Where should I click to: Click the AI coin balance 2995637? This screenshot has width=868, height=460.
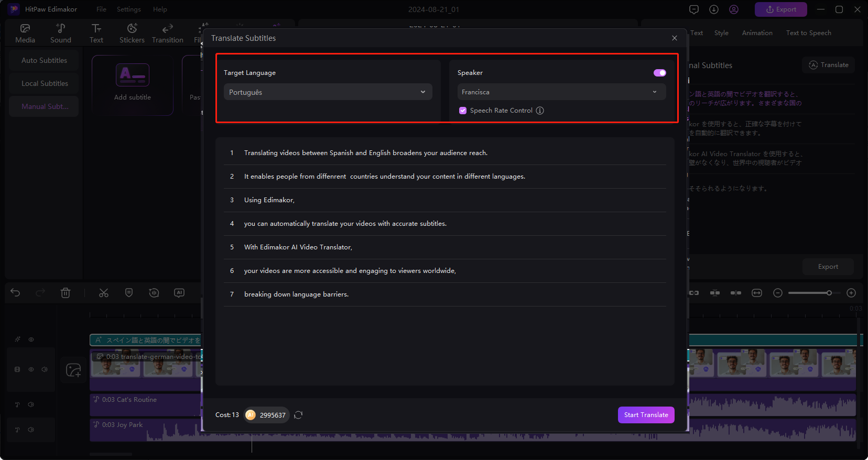click(266, 415)
